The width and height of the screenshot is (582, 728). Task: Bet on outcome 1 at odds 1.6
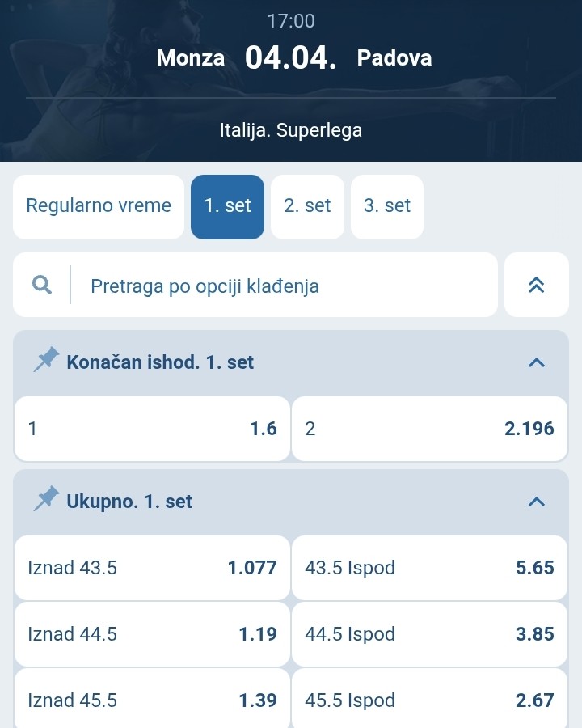(x=152, y=429)
